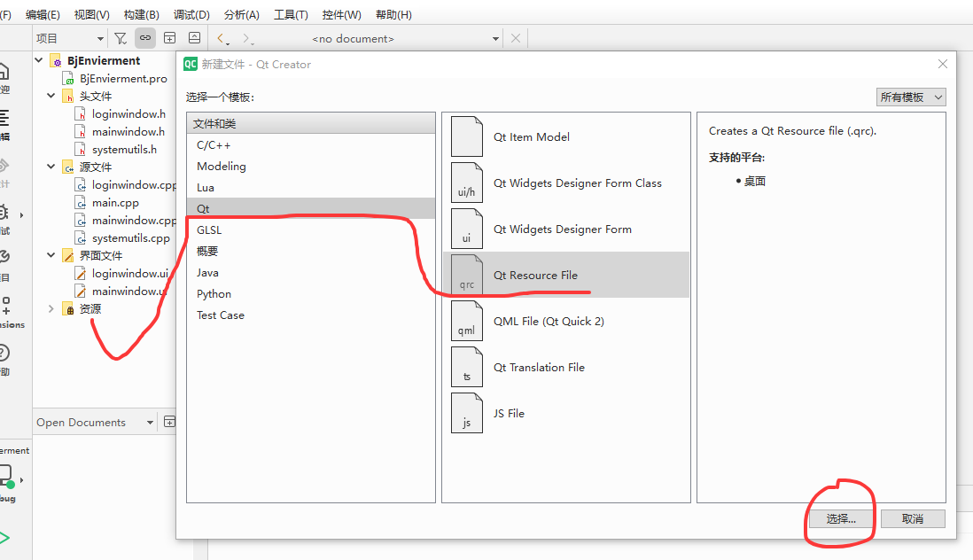Close the 新建文件 dialog
973x560 pixels.
tap(943, 64)
